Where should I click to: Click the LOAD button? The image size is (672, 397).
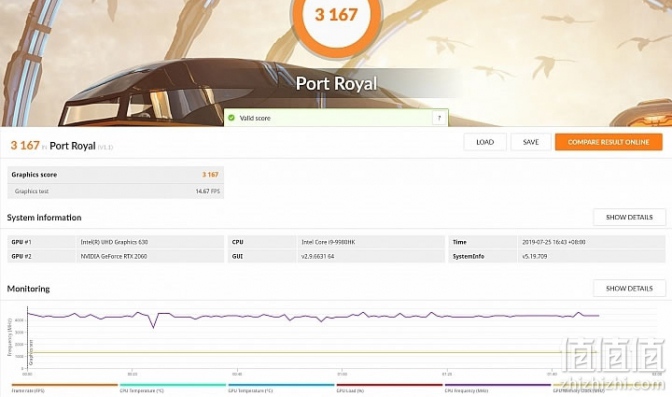485,142
